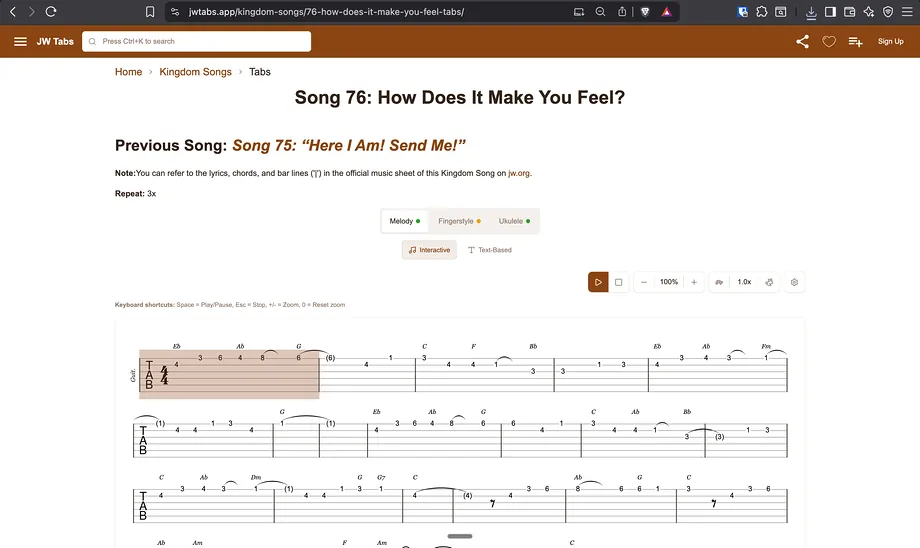The width and height of the screenshot is (920, 548).
Task: Zoom out the tab with the minus button
Action: point(644,282)
